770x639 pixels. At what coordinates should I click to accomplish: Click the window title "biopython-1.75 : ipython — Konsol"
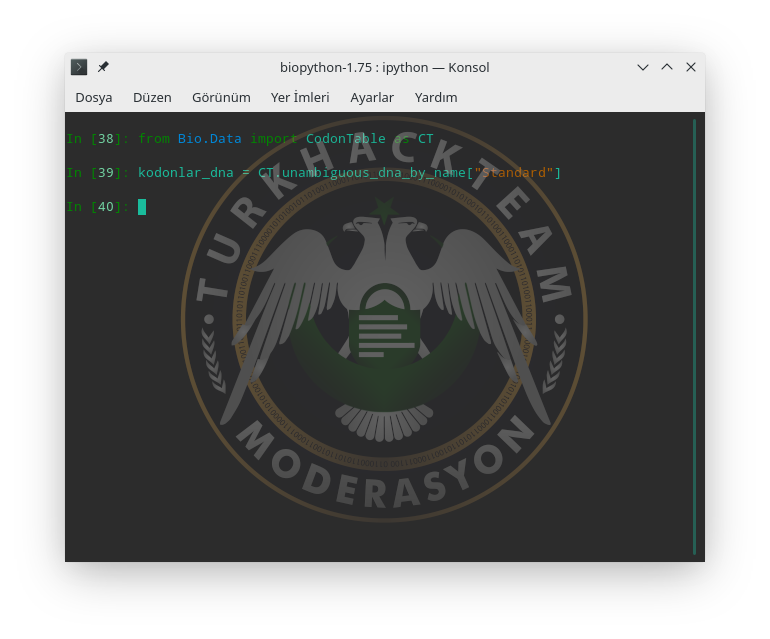coord(385,67)
